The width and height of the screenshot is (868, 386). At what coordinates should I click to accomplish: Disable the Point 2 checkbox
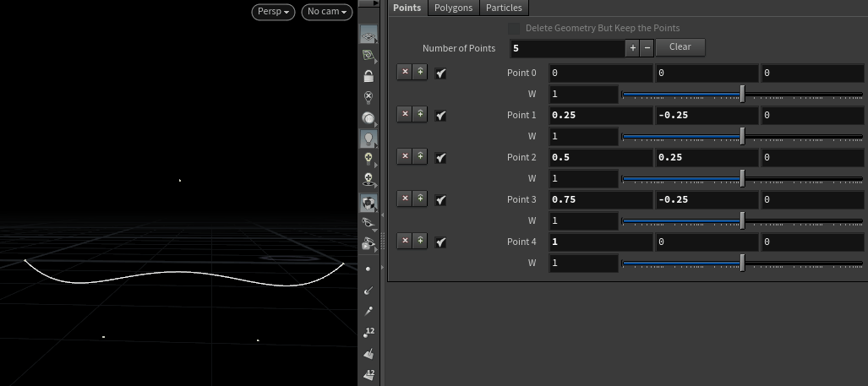click(440, 158)
